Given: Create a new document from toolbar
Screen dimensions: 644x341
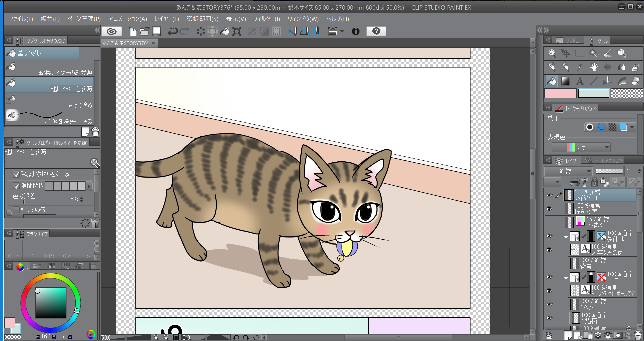Looking at the screenshot, I should click(133, 31).
